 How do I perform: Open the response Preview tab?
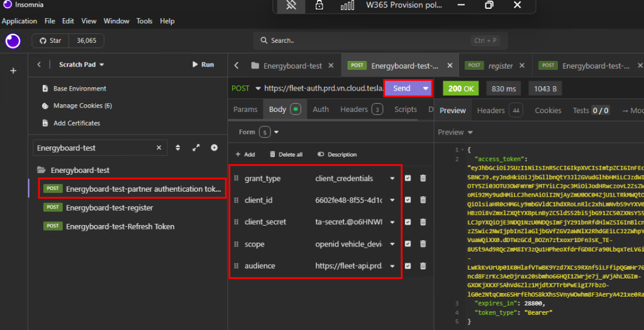point(453,111)
